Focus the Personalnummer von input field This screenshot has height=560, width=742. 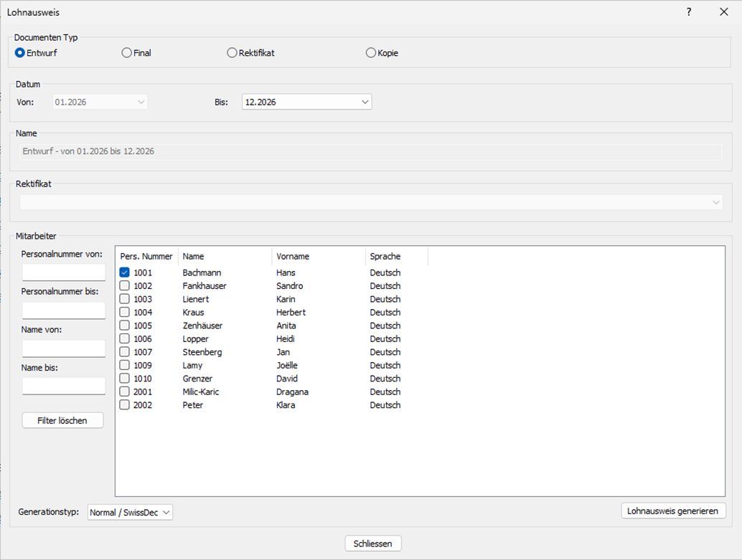click(64, 272)
